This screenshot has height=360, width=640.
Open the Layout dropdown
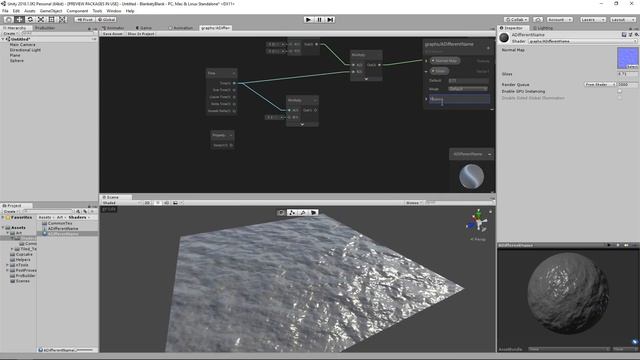click(x=622, y=20)
